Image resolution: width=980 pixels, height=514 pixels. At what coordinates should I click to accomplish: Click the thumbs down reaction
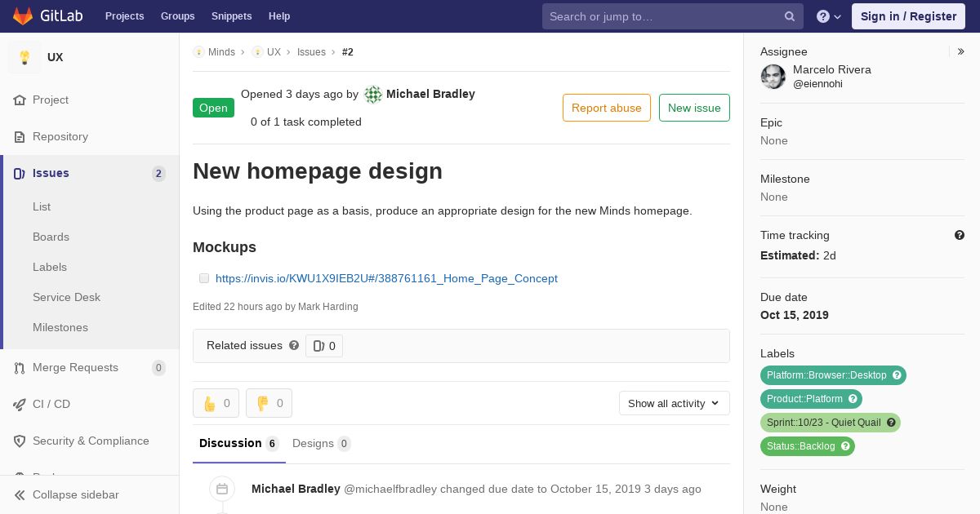[x=269, y=403]
